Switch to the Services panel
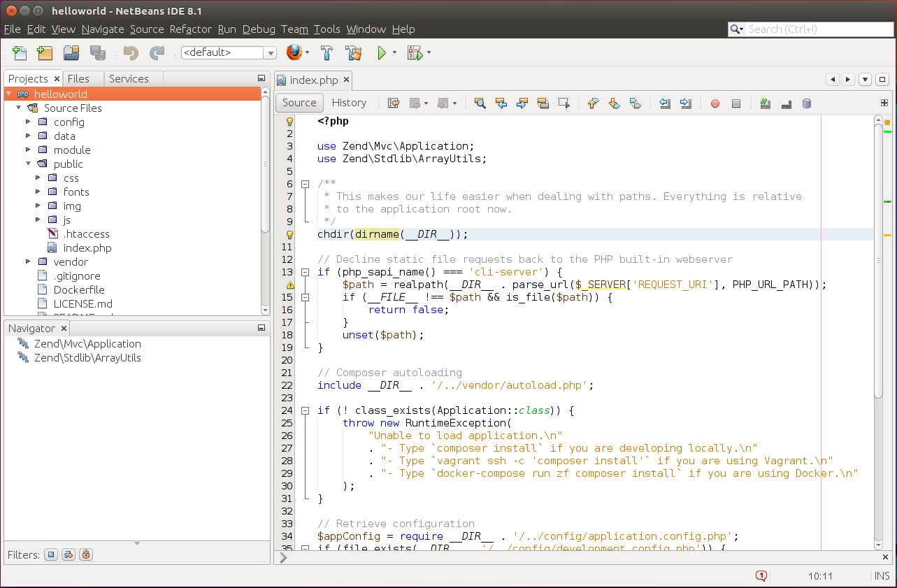 [x=130, y=78]
